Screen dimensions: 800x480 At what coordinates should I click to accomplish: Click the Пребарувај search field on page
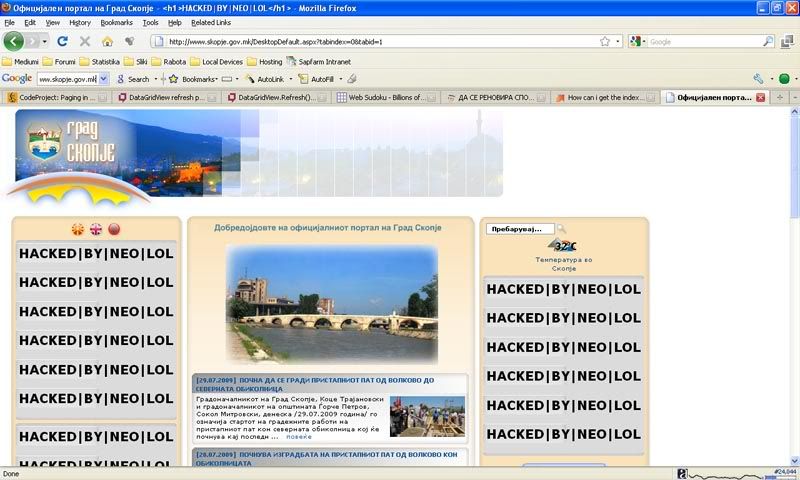pos(520,229)
